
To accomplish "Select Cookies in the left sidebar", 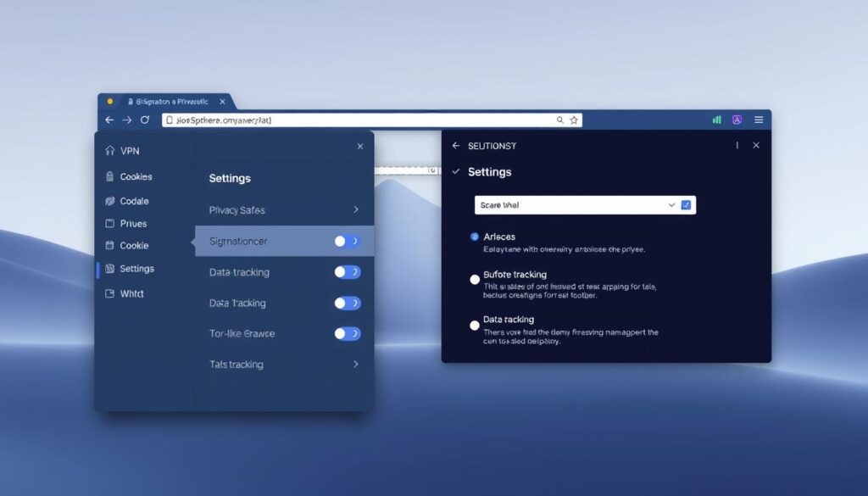I will coord(136,177).
